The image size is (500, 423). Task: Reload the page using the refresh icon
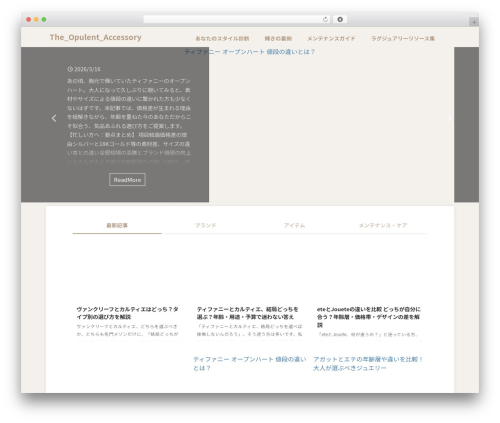[325, 19]
